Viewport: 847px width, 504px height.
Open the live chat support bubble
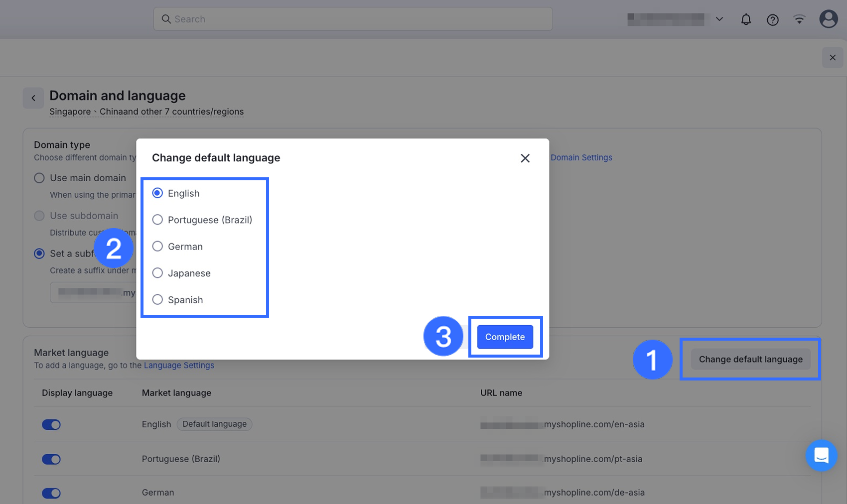[x=821, y=455]
